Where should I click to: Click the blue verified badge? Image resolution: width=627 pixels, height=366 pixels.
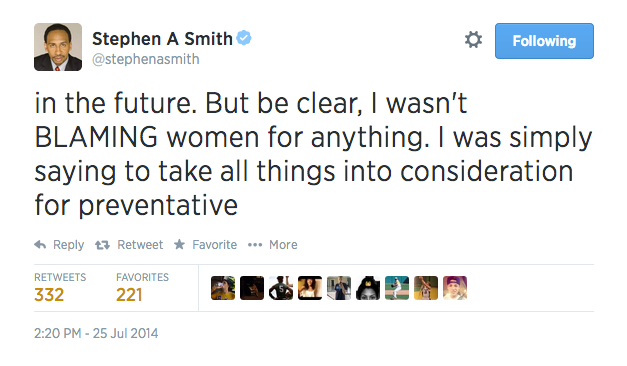pyautogui.click(x=244, y=38)
